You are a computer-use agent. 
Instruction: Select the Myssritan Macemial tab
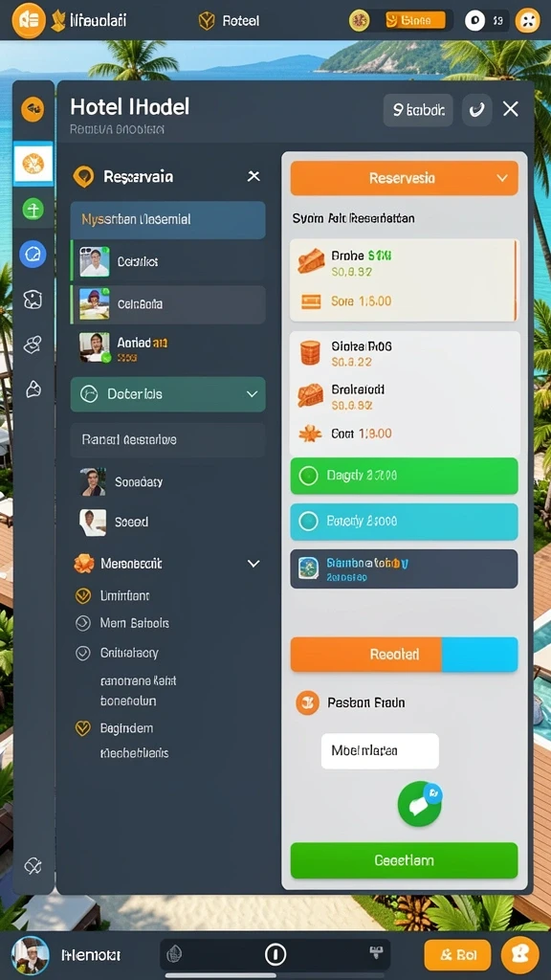pos(167,220)
